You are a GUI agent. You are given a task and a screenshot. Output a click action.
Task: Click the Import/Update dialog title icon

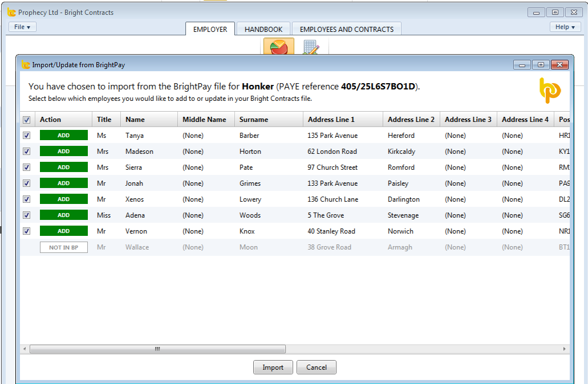pyautogui.click(x=26, y=65)
